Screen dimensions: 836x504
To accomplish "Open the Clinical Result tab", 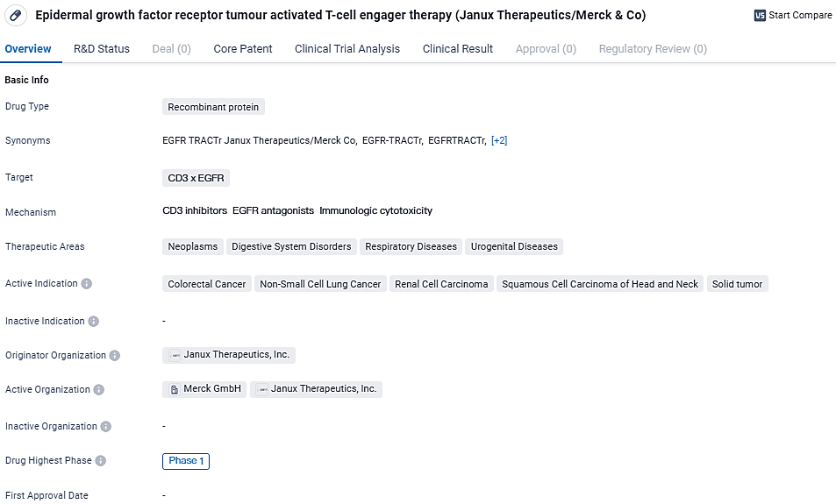I will (458, 49).
